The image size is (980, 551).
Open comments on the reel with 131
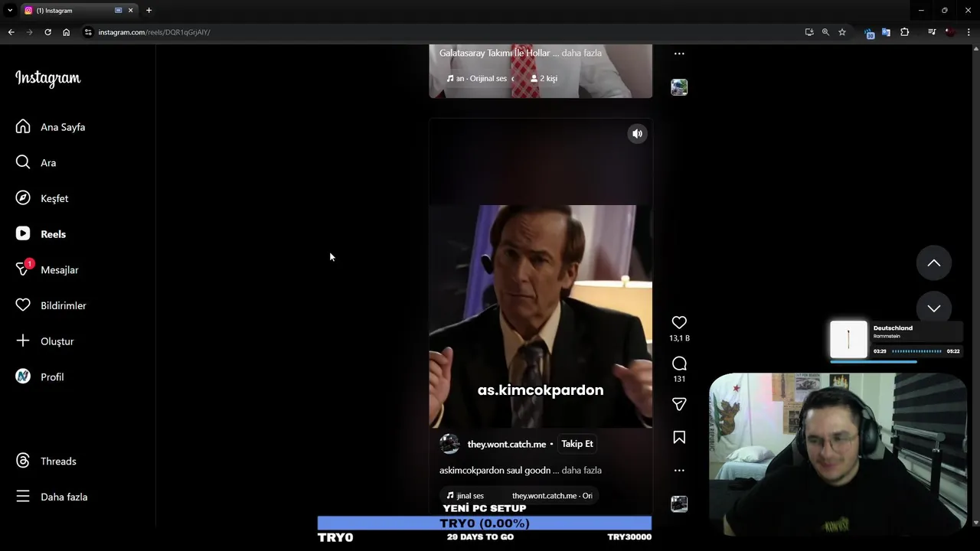pyautogui.click(x=679, y=364)
